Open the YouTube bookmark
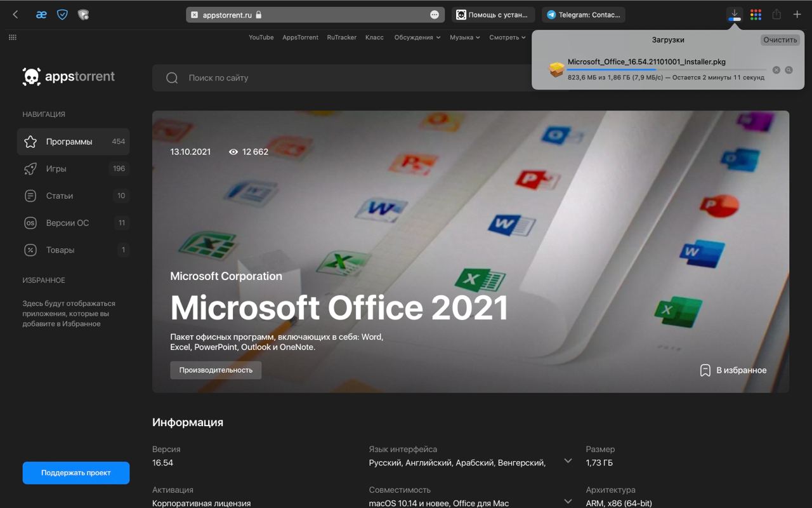Viewport: 812px width, 508px height. tap(261, 37)
